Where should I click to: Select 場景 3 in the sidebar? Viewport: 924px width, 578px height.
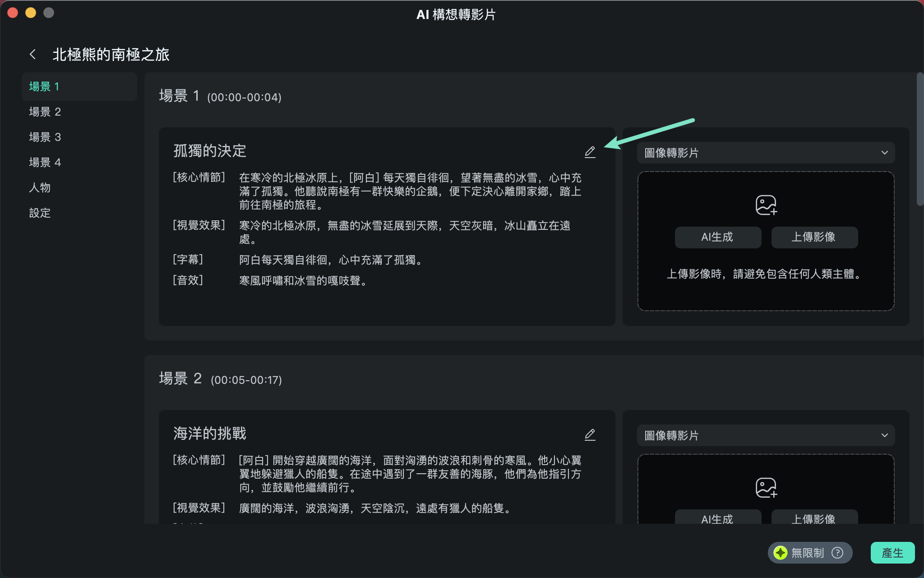click(x=45, y=137)
